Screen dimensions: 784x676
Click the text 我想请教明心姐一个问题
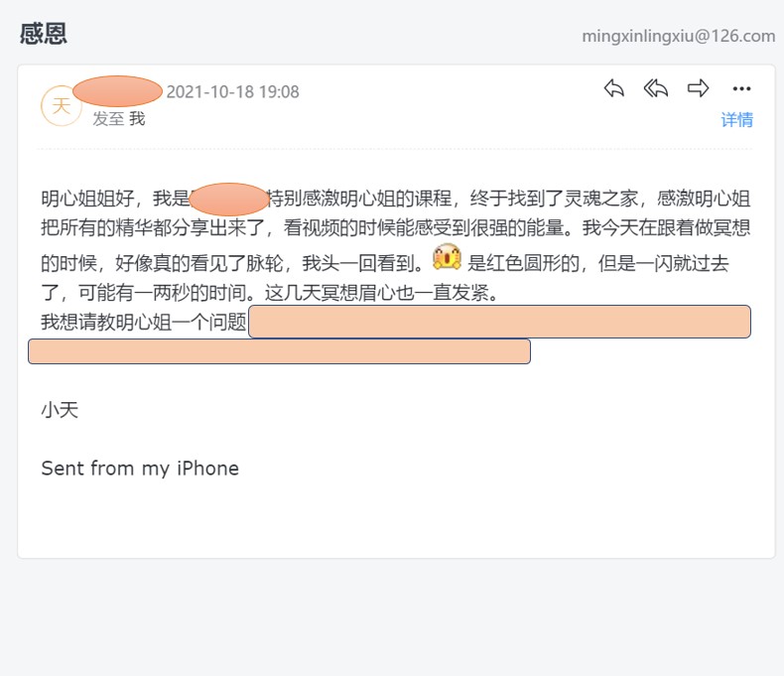click(x=144, y=322)
